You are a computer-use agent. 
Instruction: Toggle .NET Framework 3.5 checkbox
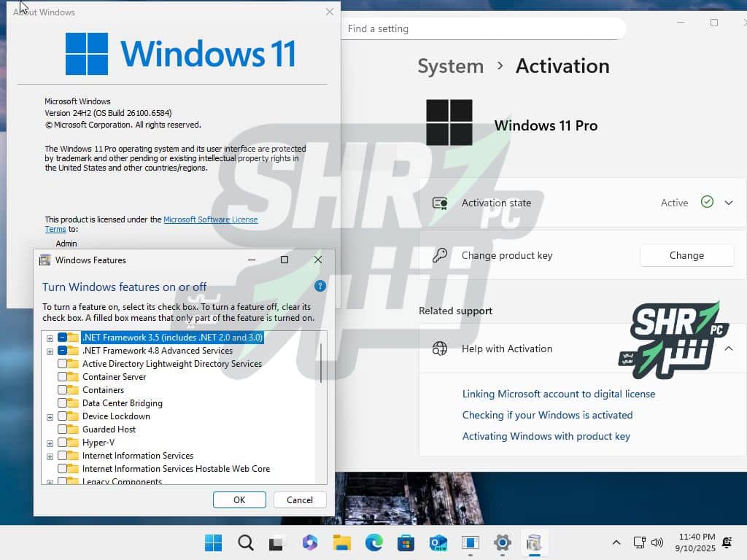(62, 337)
